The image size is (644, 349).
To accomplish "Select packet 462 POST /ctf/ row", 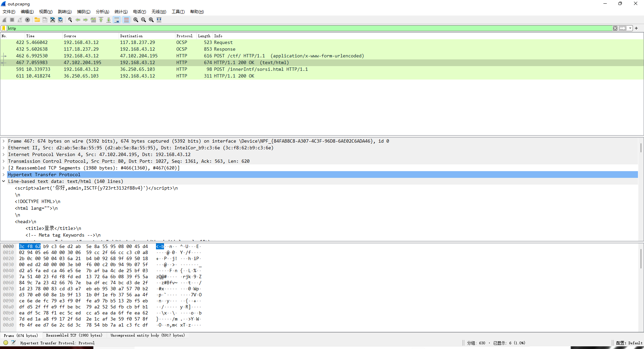I will click(322, 56).
